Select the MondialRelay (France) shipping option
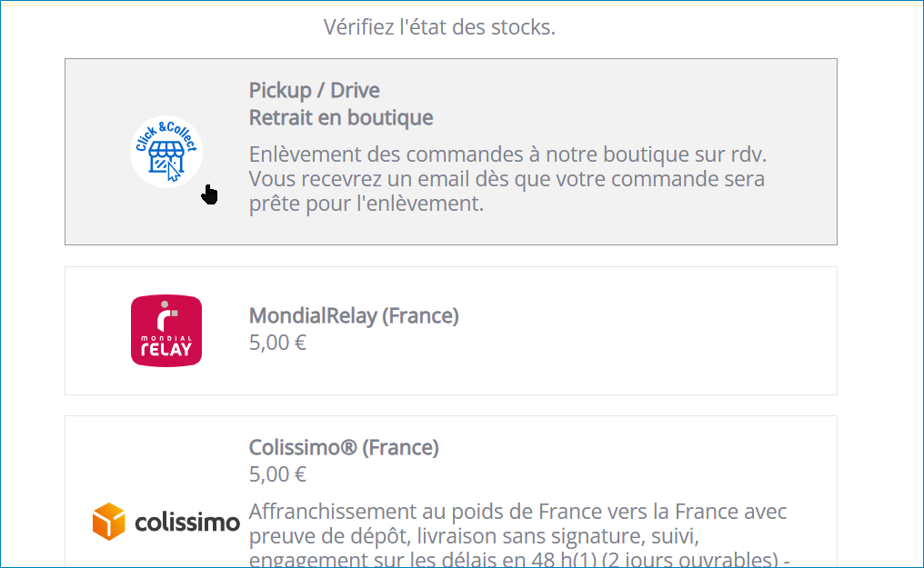Image resolution: width=924 pixels, height=568 pixels. point(451,331)
